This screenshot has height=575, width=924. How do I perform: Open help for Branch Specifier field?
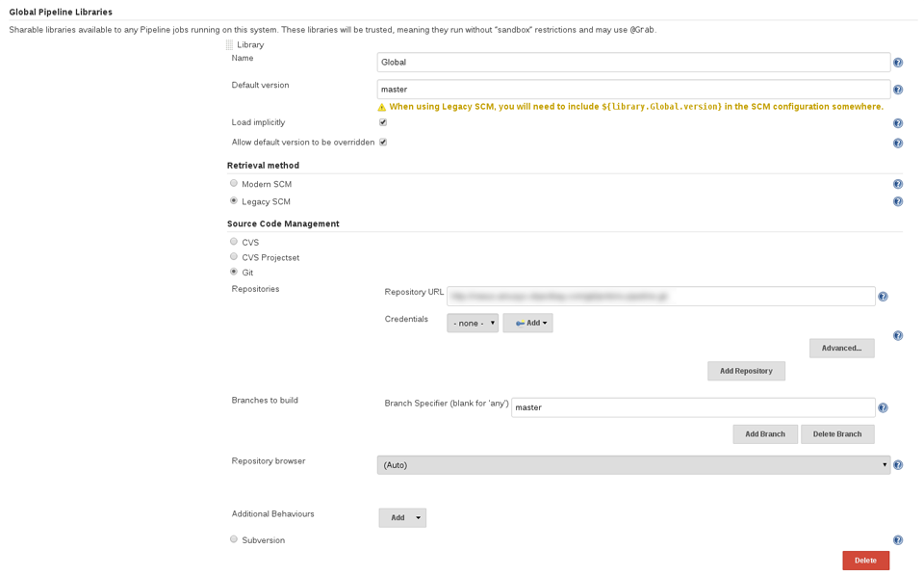pyautogui.click(x=883, y=407)
